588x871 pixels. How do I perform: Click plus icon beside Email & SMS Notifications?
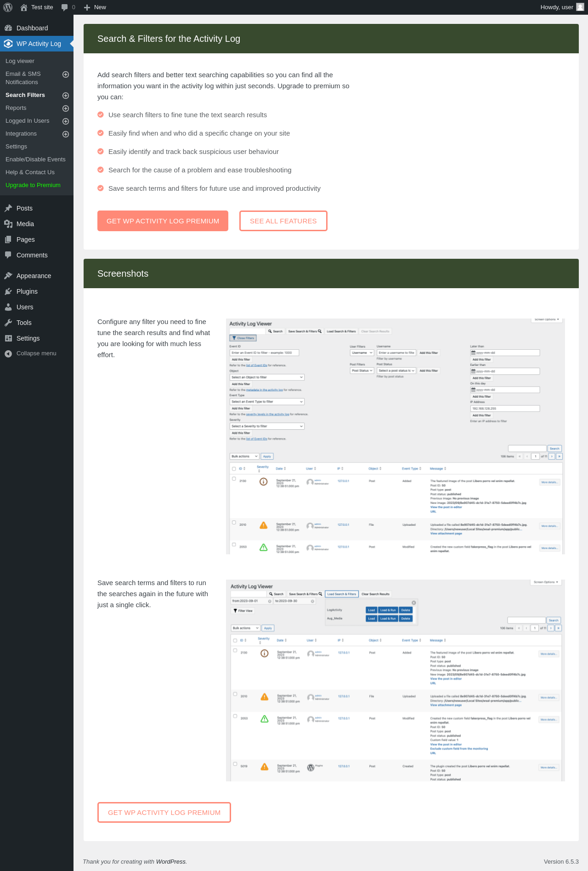66,74
